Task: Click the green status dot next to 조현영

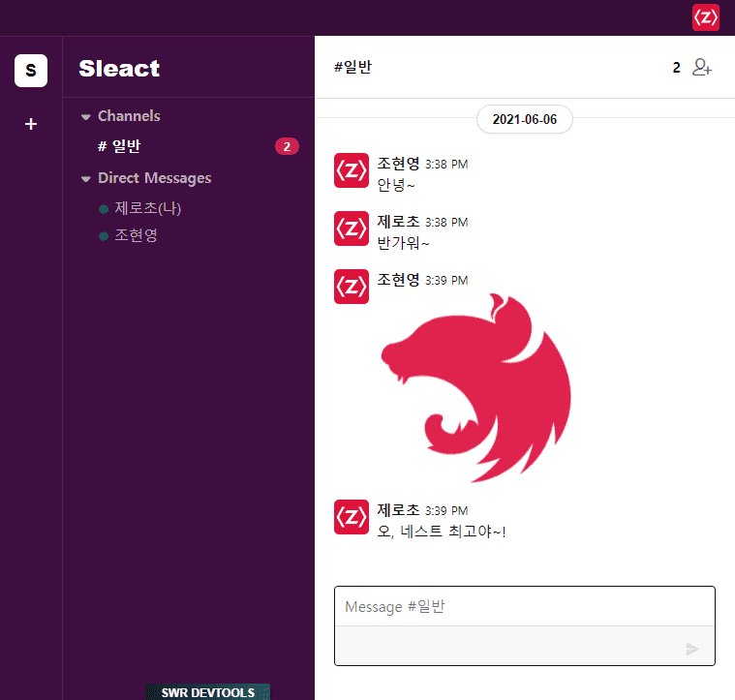Action: [x=104, y=236]
